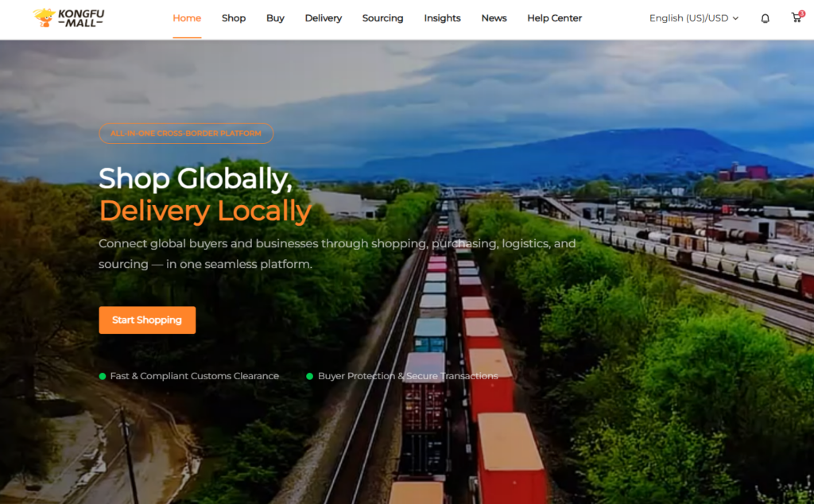Open the Help Center
814x504 pixels.
coord(554,18)
